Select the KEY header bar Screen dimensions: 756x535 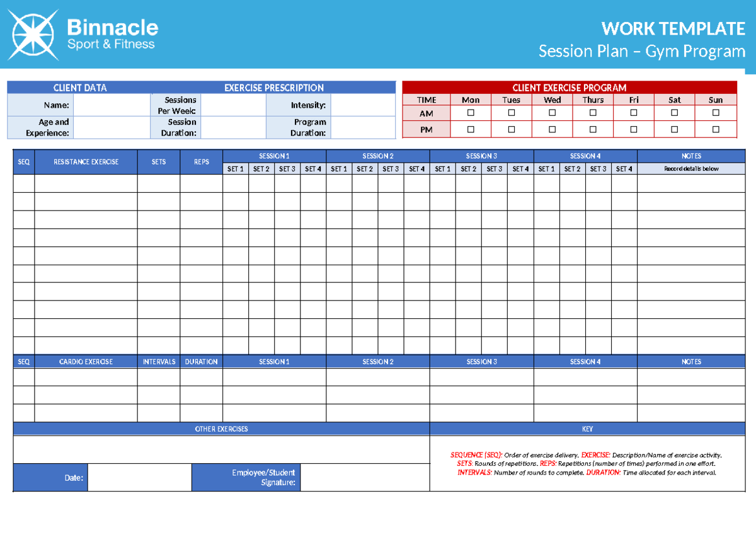coord(588,429)
